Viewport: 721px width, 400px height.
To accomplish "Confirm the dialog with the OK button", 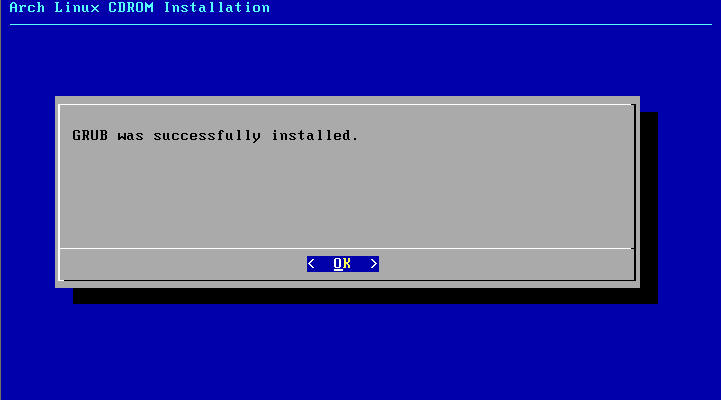I will [x=343, y=264].
